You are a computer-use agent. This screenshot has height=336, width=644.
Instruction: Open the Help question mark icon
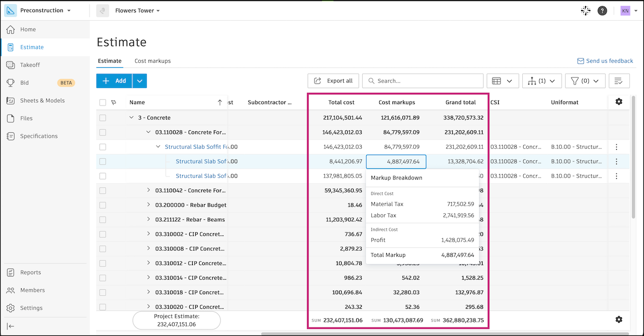pos(602,11)
